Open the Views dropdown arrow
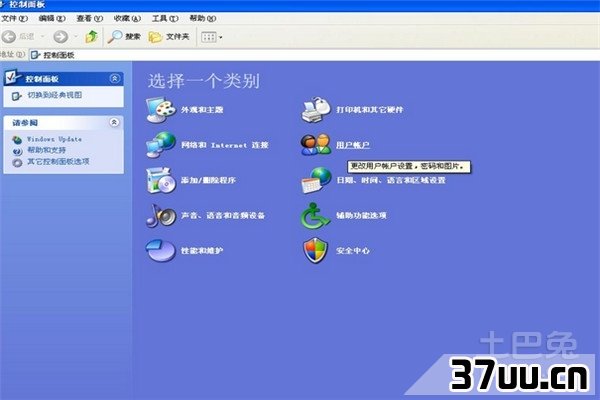 pos(220,38)
